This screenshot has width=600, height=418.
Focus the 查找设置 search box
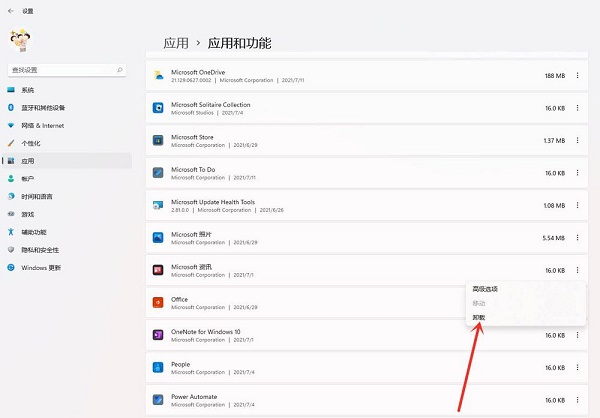pyautogui.click(x=67, y=70)
